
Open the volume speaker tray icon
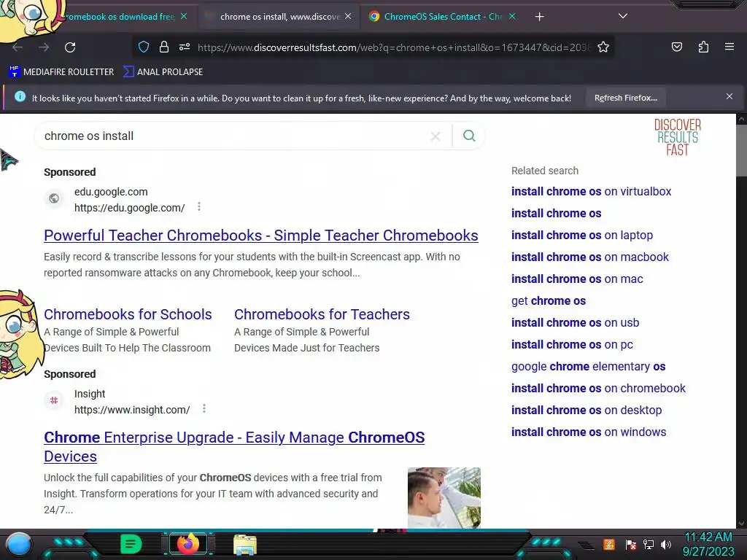[x=666, y=545]
